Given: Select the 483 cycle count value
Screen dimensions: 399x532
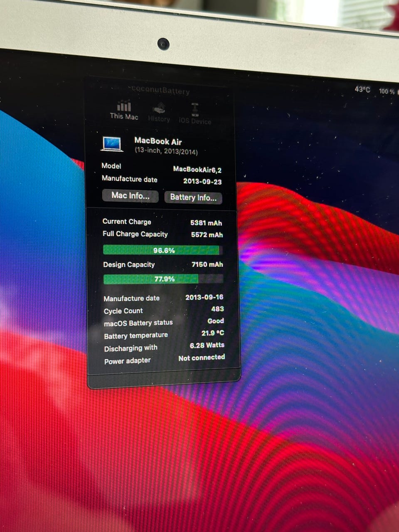Looking at the screenshot, I should click(217, 309).
